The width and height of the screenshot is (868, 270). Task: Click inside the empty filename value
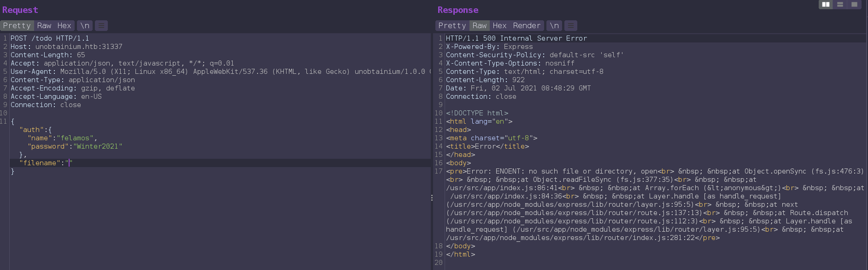(x=70, y=163)
